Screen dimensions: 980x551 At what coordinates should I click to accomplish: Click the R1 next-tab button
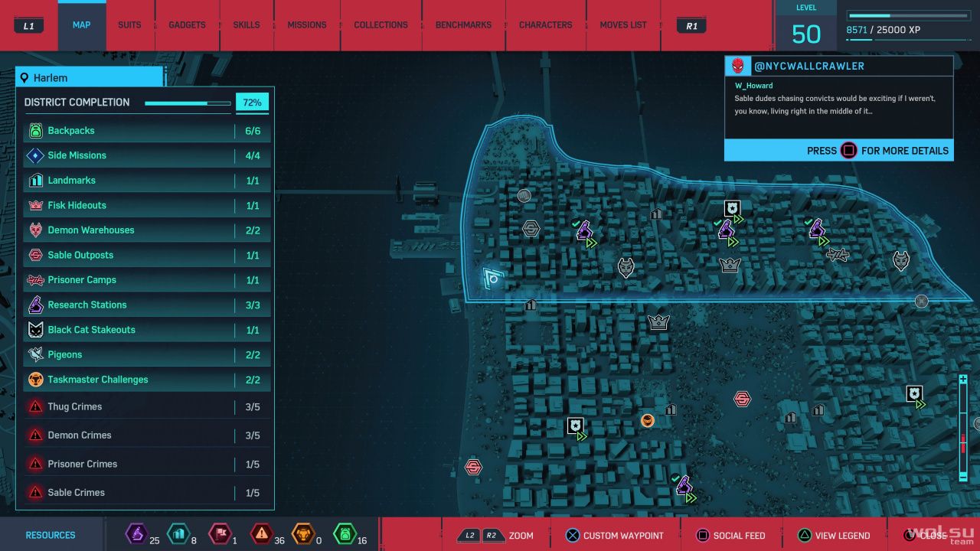(691, 26)
